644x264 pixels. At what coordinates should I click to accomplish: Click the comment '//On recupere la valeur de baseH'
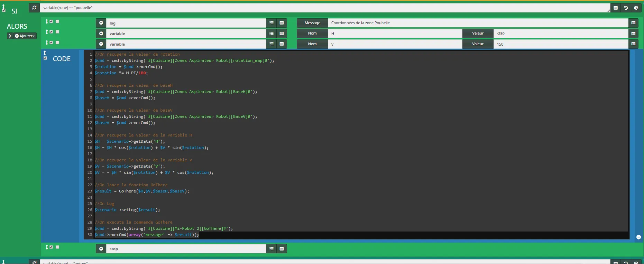coord(134,85)
